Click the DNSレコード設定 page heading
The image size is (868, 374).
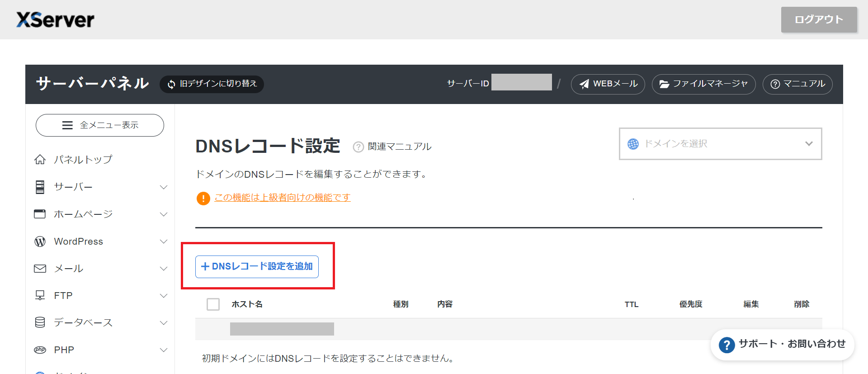click(268, 146)
